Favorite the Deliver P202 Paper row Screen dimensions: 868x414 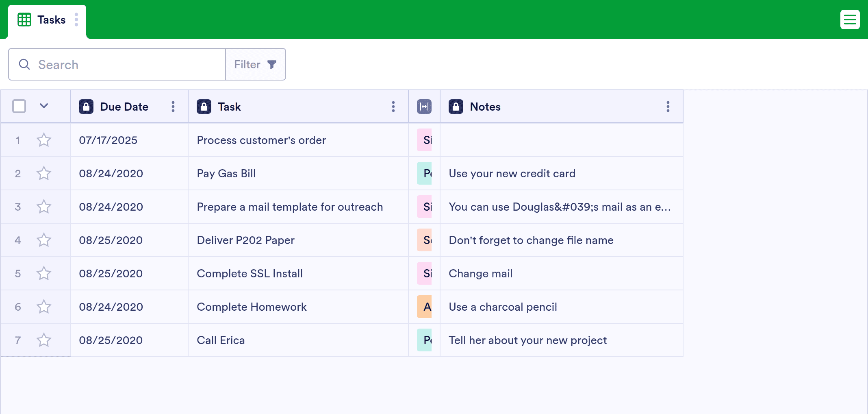[x=44, y=240]
